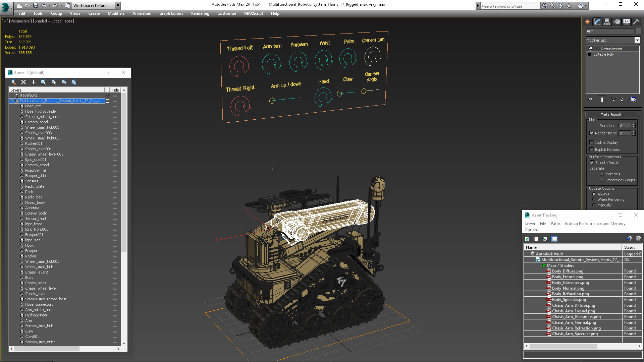Select the Body_Diffuse.png asset entry
Image resolution: width=644 pixels, height=362 pixels.
(568, 271)
